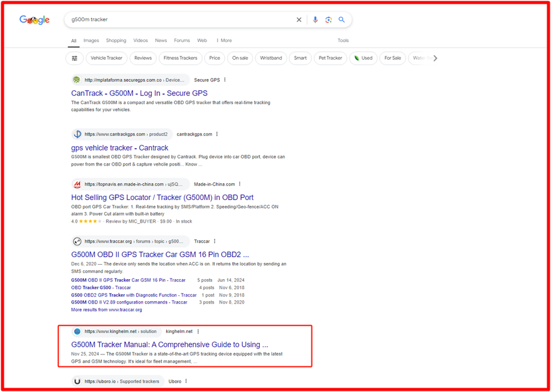Clear the search box text
The width and height of the screenshot is (551, 392).
point(299,20)
